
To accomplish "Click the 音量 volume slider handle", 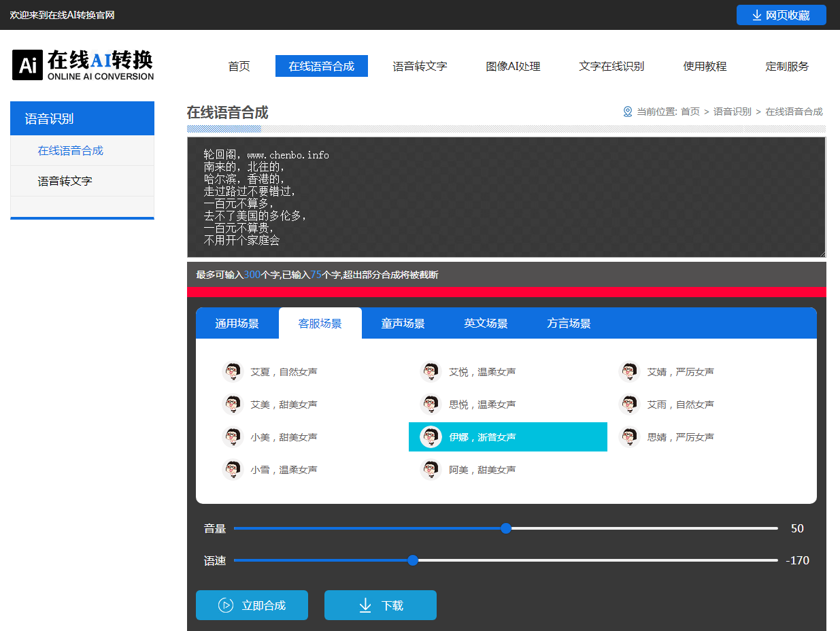I will [x=505, y=528].
